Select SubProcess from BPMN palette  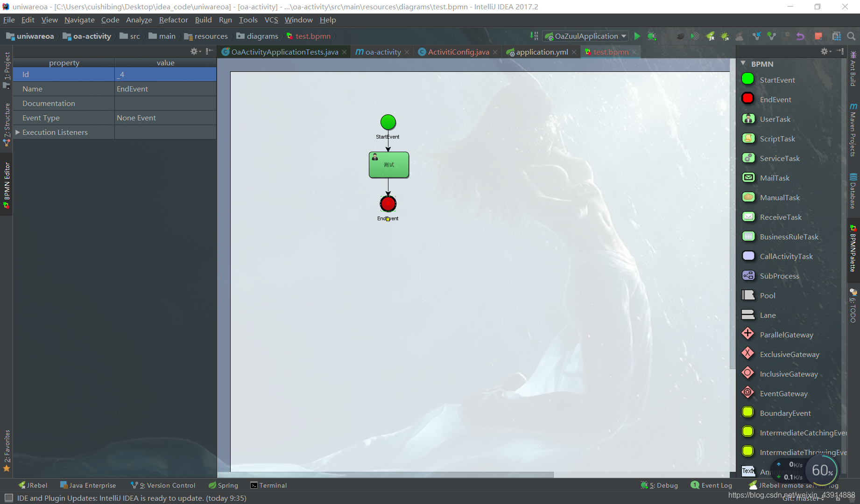pyautogui.click(x=770, y=276)
